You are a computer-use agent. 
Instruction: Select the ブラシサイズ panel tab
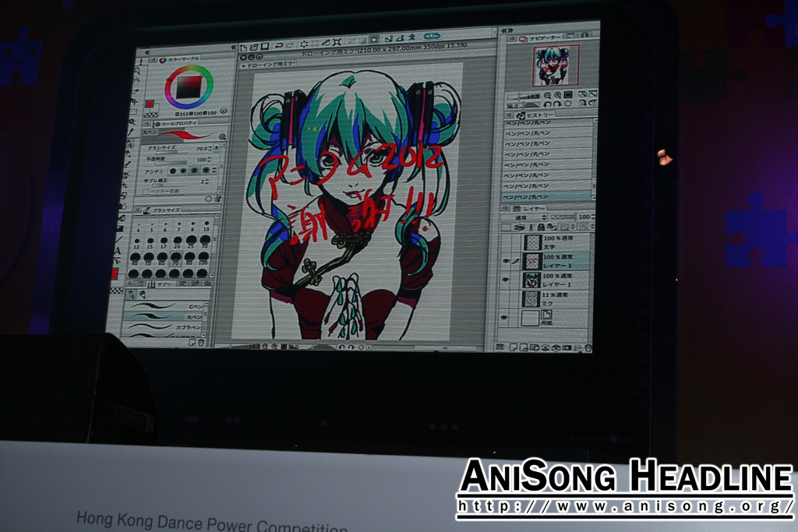tap(162, 210)
